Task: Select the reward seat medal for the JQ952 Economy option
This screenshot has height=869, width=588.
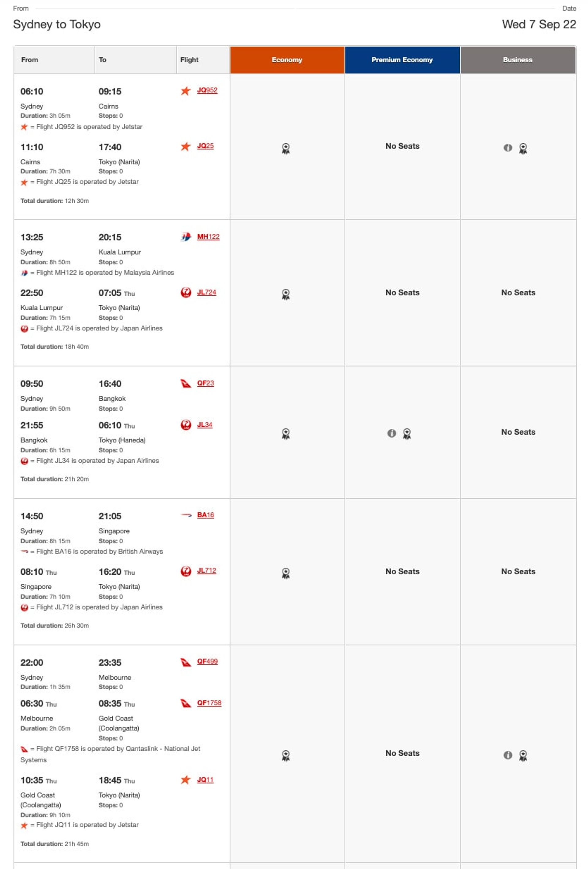Action: (x=286, y=149)
